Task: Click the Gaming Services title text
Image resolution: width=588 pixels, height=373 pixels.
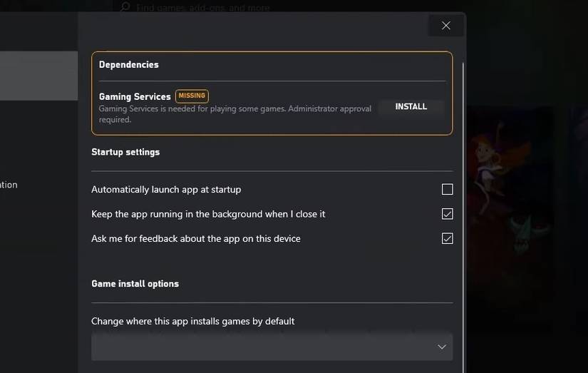Action: 135,96
